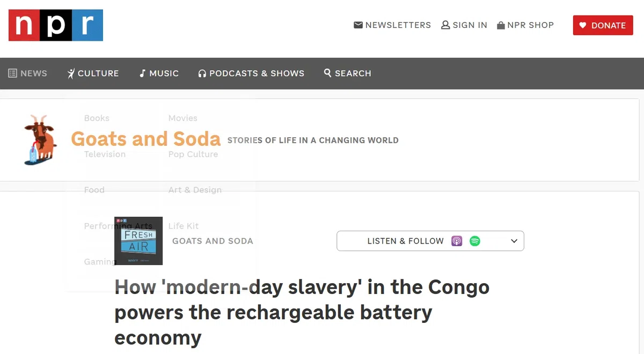Open the Music menu
This screenshot has width=644, height=354.
coord(159,73)
